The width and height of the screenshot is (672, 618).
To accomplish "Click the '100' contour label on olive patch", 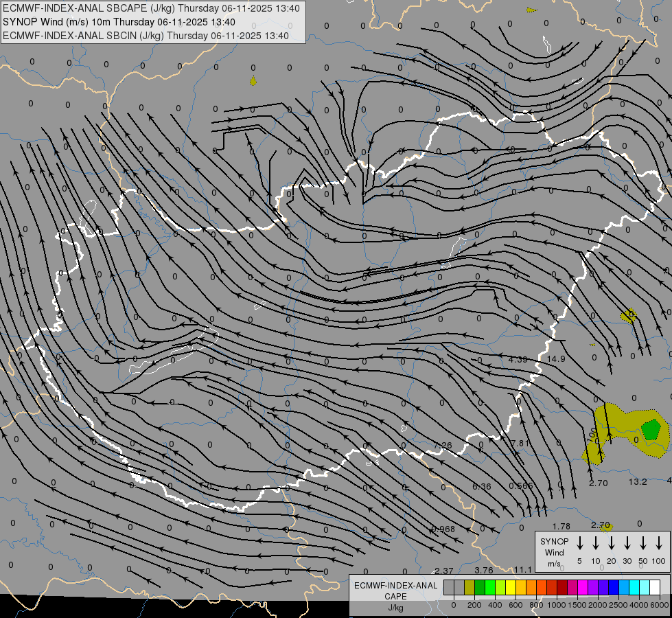I will (593, 436).
